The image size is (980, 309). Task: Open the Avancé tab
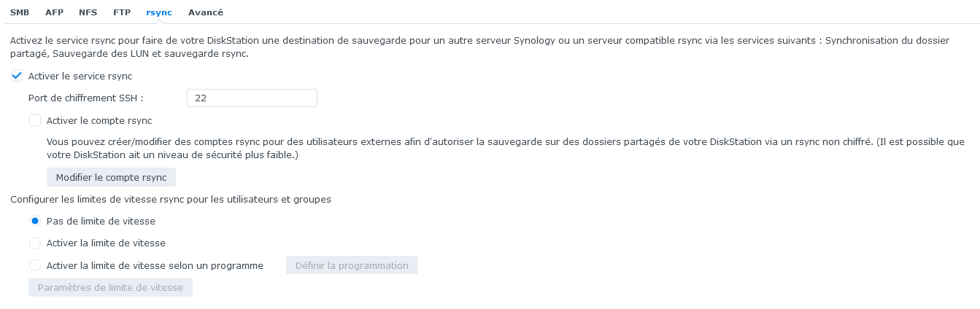point(206,12)
